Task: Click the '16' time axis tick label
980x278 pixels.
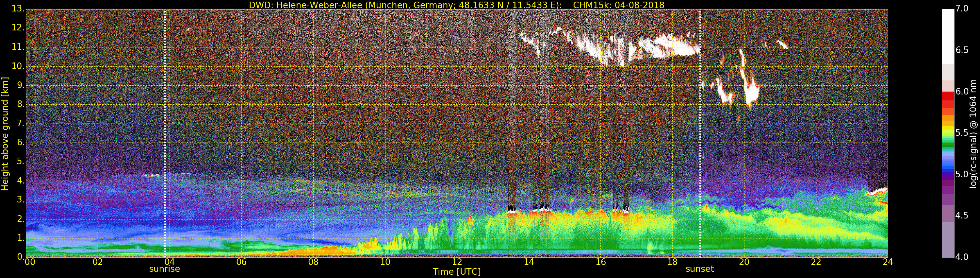Action: 601,262
